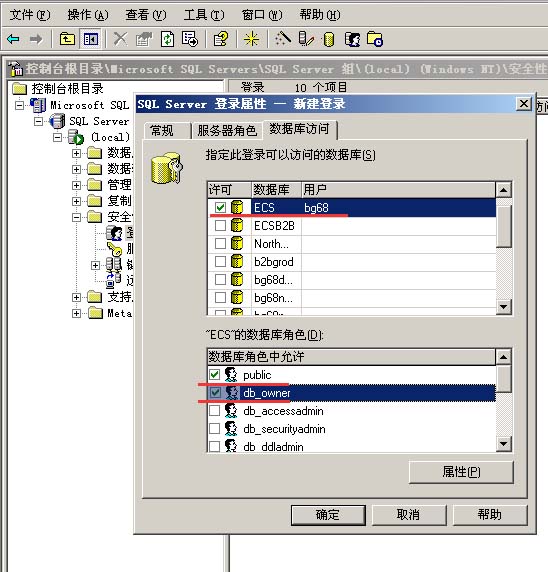Select the (local) server icon in tree

point(76,138)
